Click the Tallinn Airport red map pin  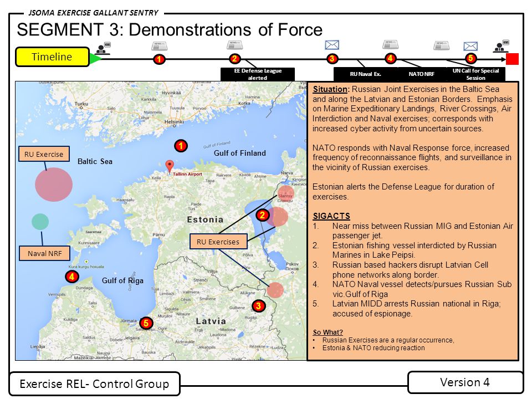pyautogui.click(x=170, y=166)
